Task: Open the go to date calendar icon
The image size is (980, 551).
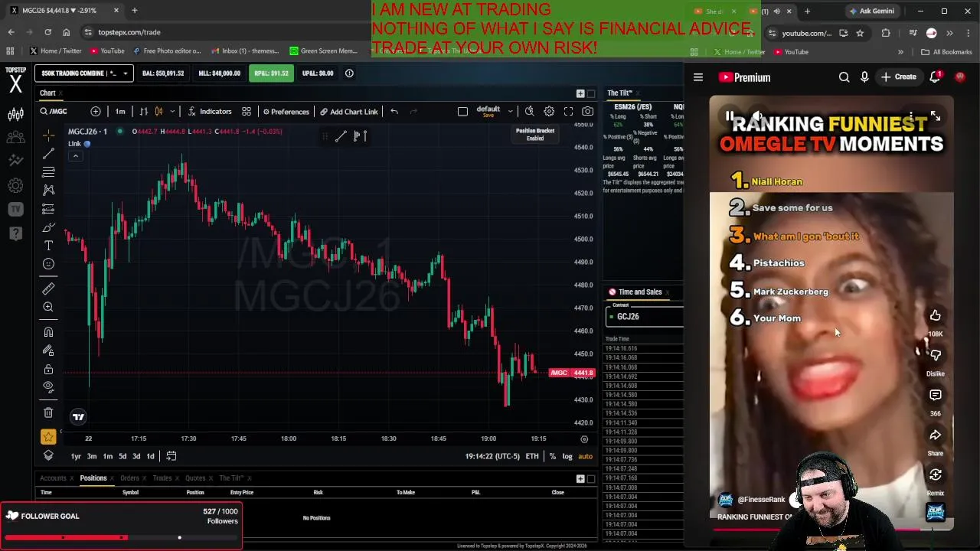Action: (x=171, y=456)
